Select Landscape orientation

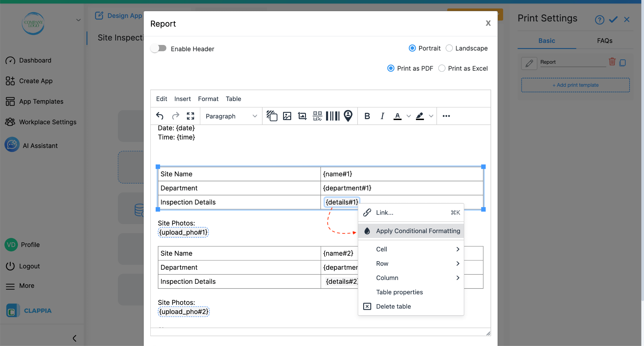click(x=449, y=48)
